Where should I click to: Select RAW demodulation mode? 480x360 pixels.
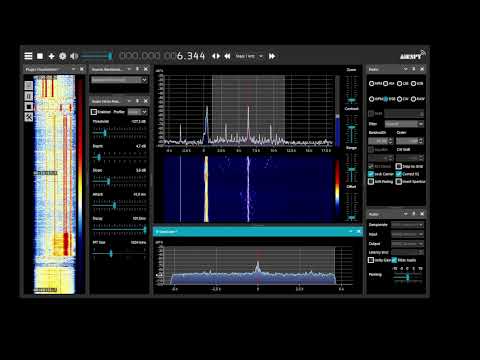point(418,99)
